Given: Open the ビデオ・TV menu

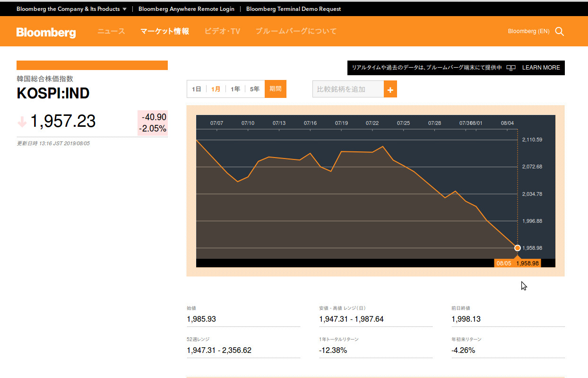Looking at the screenshot, I should (222, 31).
